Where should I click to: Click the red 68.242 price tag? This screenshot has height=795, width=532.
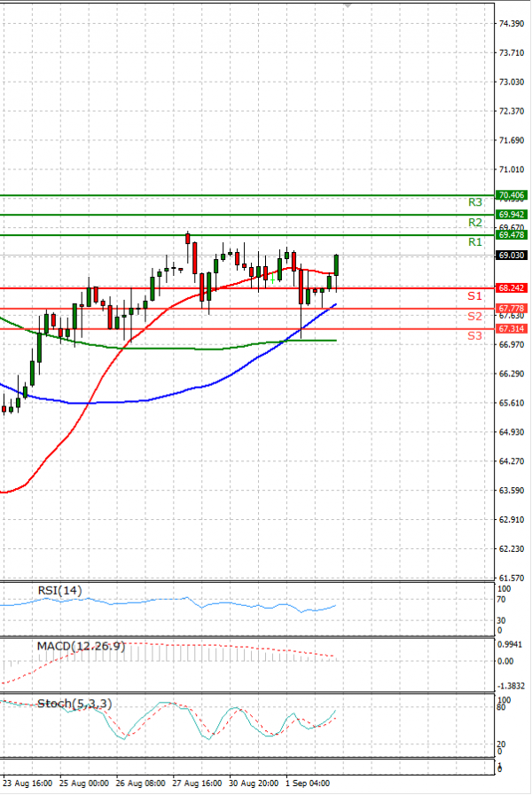tap(512, 288)
